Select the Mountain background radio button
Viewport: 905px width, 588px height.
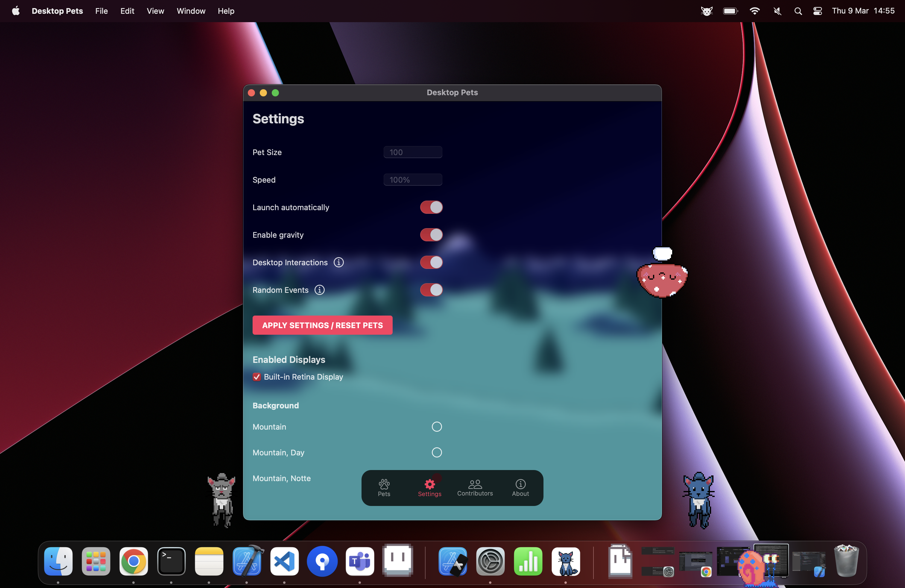tap(437, 427)
